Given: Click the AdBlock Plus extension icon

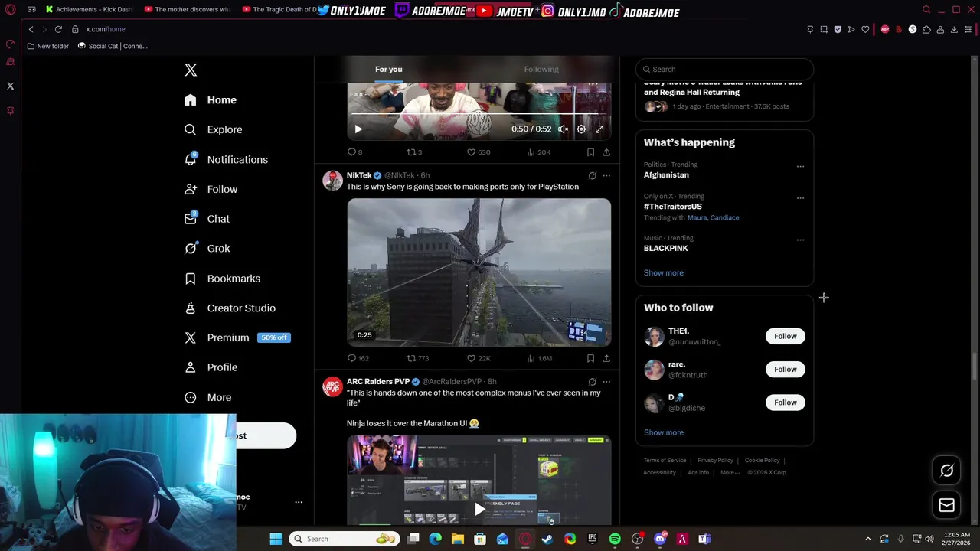Looking at the screenshot, I should (x=885, y=29).
